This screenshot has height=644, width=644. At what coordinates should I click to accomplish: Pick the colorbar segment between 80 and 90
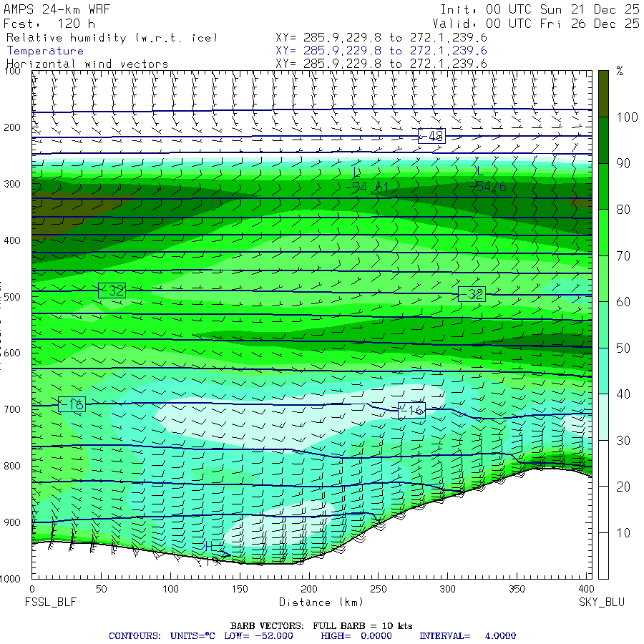pyautogui.click(x=603, y=186)
